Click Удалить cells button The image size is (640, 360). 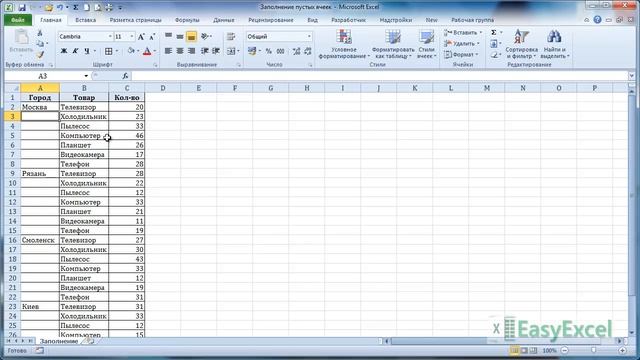click(x=462, y=43)
